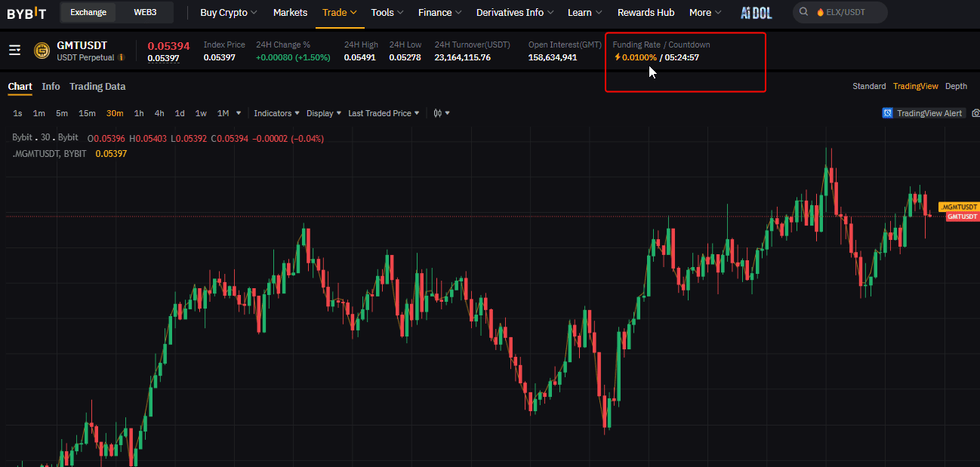This screenshot has height=467, width=980.
Task: Click the 24H change +0.00080 (+1.50%)
Action: coord(293,57)
